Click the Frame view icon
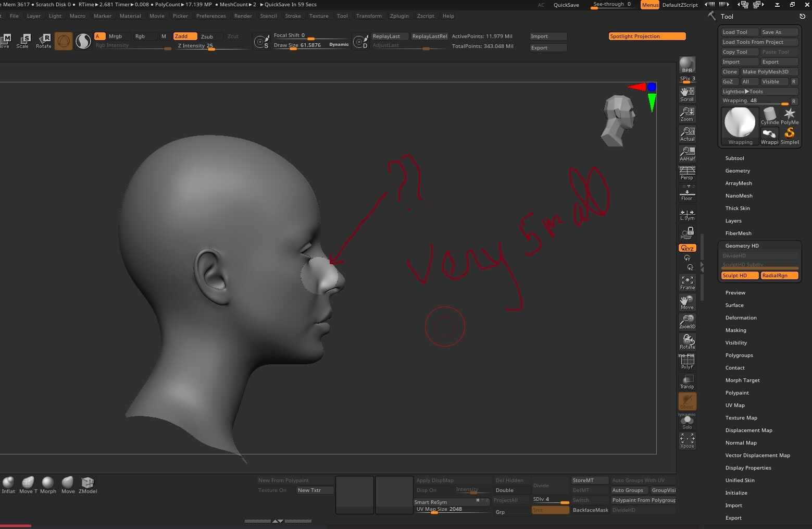This screenshot has height=529, width=812. (x=687, y=282)
